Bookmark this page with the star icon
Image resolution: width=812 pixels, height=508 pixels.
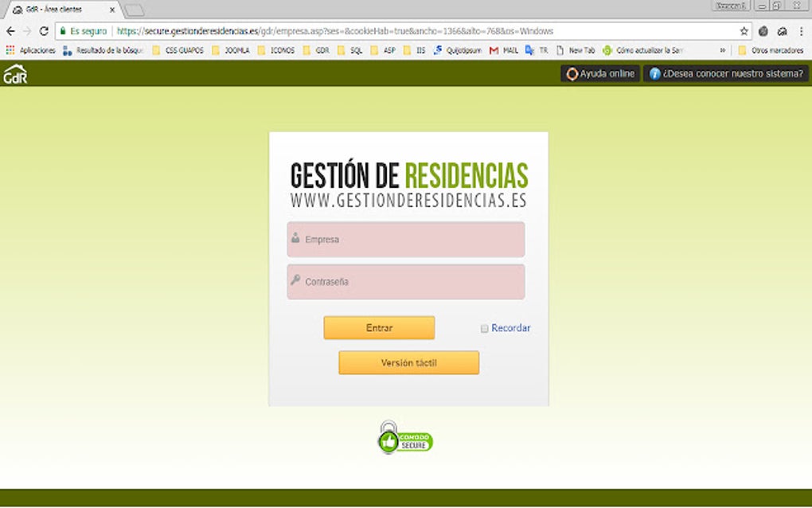pos(744,30)
